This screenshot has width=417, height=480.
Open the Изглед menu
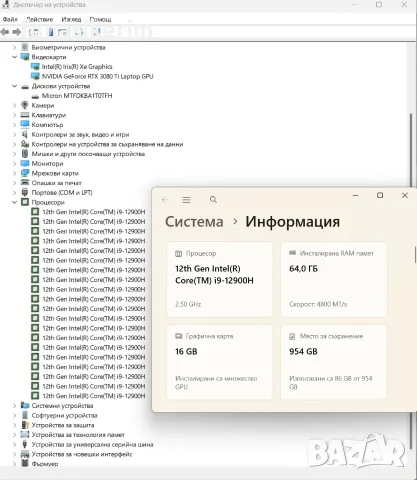coord(71,19)
